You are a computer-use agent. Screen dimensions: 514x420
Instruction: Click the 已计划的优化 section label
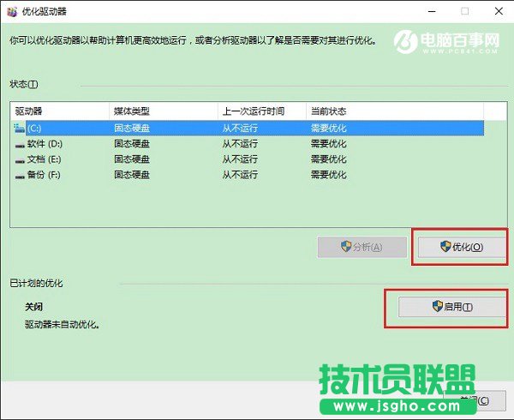point(36,283)
